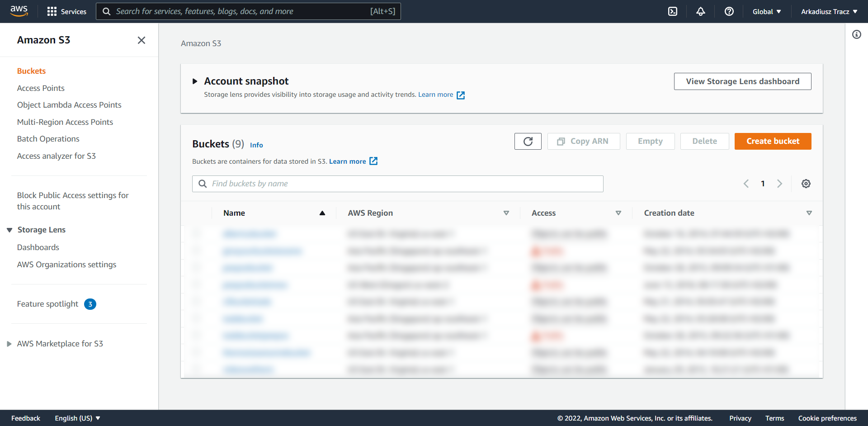Click the Copy ARN button
The image size is (868, 426).
583,141
